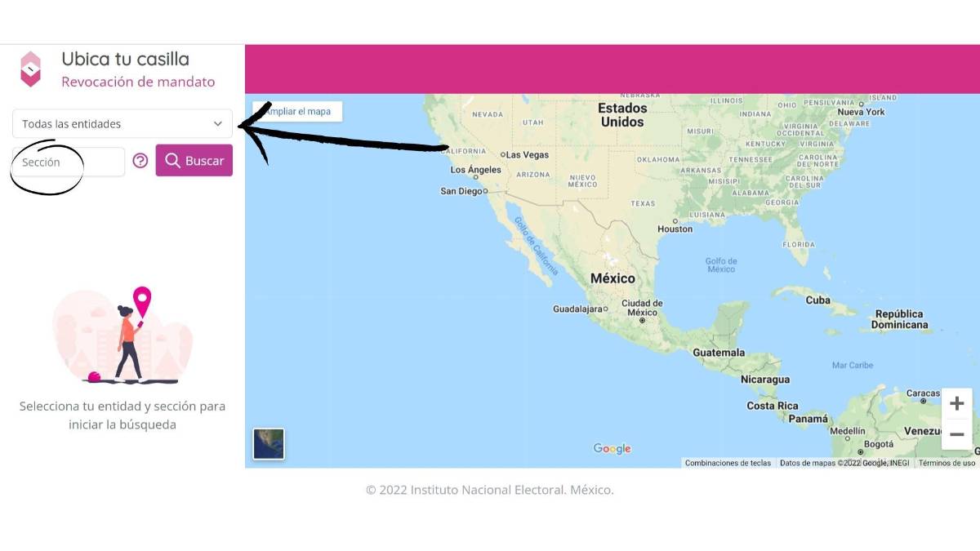
Task: Click the location pin illustration
Action: tap(142, 300)
